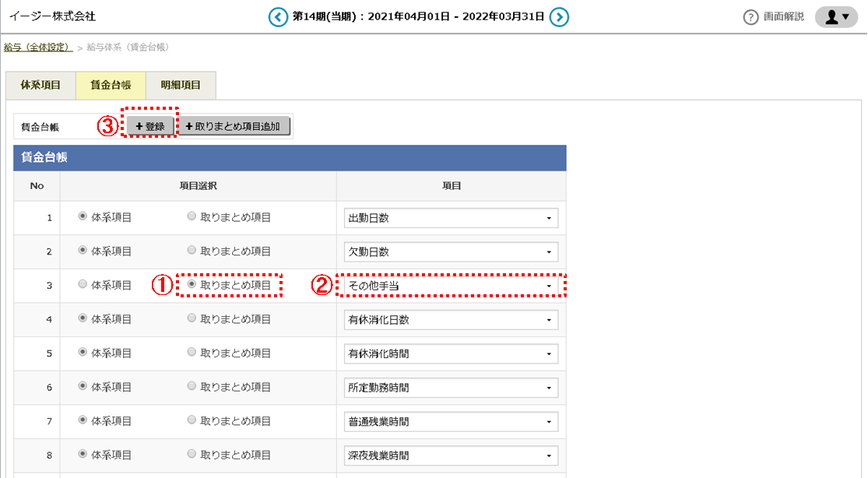Image resolution: width=868 pixels, height=478 pixels.
Task: Open the 有休消化日数 dropdown
Action: pos(451,320)
